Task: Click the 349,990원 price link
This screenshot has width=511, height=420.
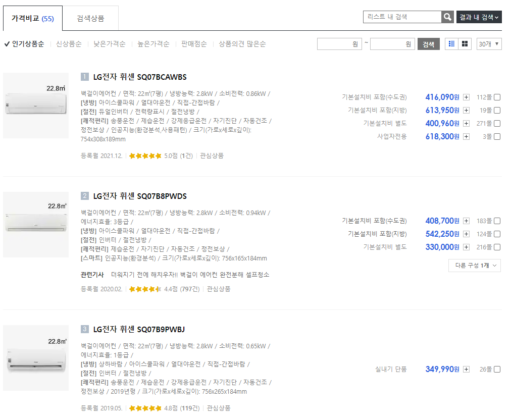Action: click(442, 369)
